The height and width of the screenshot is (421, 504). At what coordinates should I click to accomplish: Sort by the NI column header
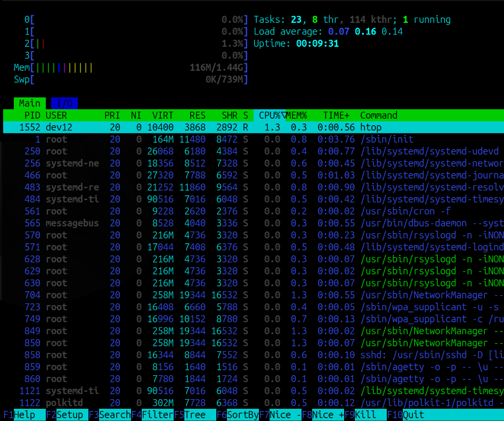click(x=136, y=115)
